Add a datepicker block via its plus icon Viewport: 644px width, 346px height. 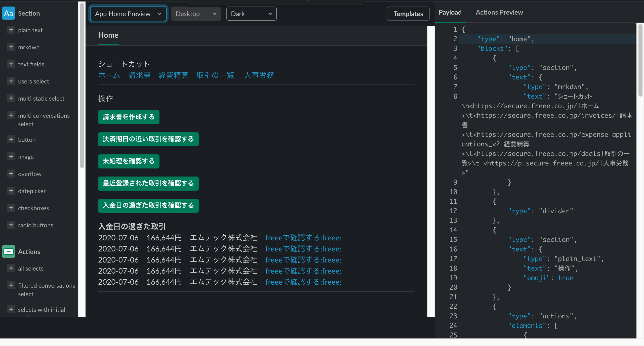pos(11,191)
